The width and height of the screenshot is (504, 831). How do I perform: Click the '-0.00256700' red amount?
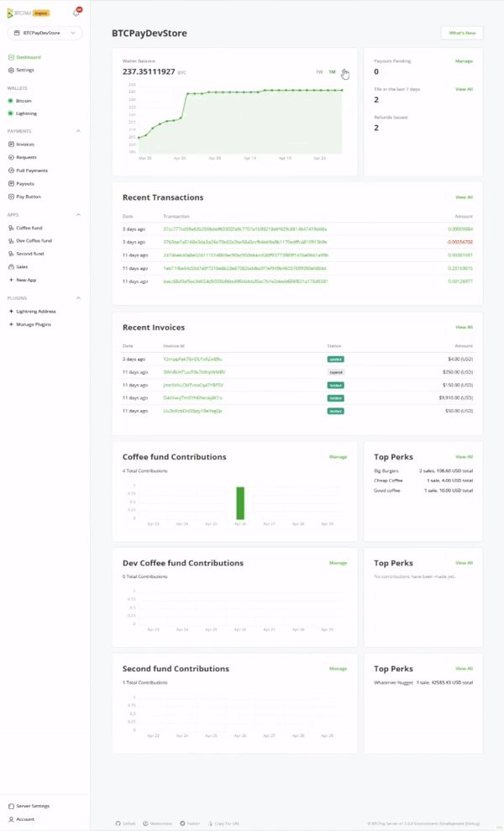[x=459, y=242]
